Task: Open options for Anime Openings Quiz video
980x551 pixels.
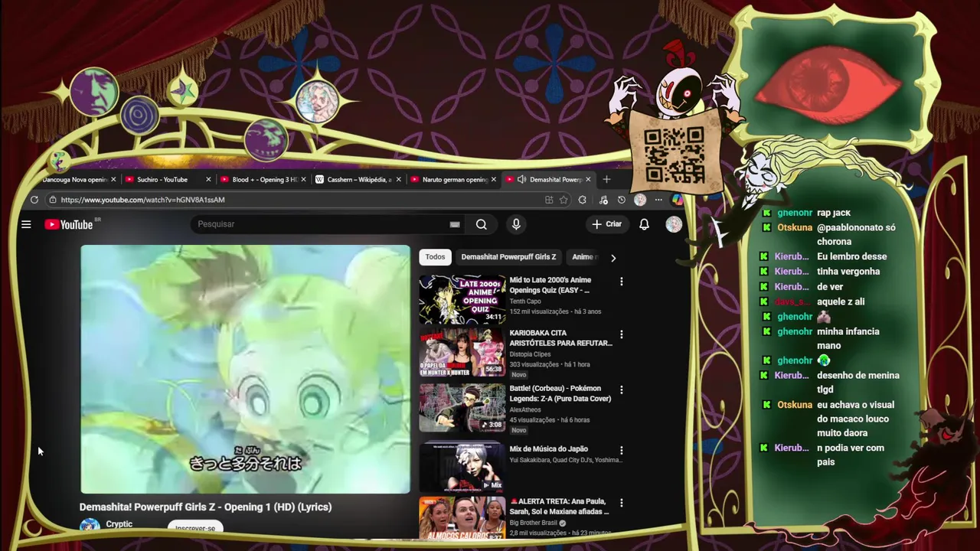Action: (622, 282)
